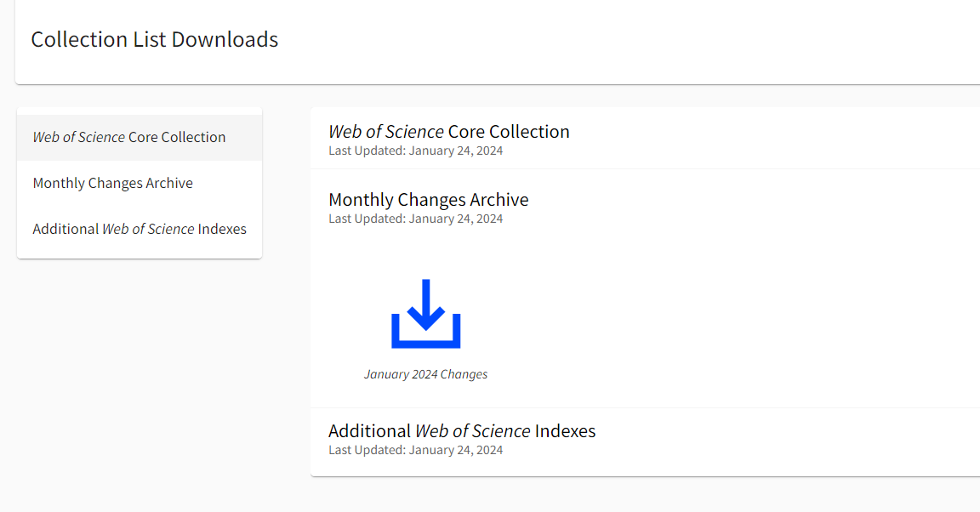Click the Monthly Changes Archive section heading
Screen dimensions: 980x512
(x=428, y=199)
